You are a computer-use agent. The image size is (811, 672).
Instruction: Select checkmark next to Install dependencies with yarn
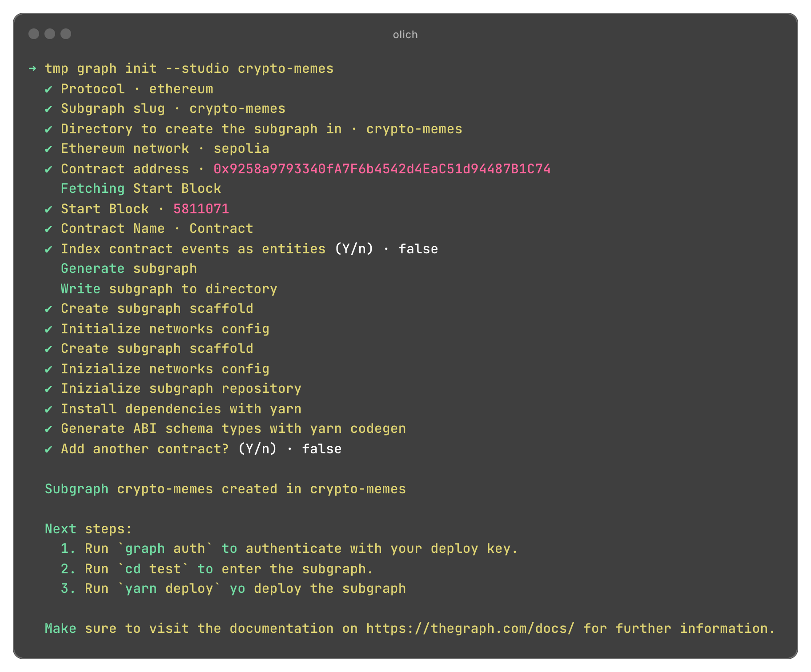(48, 409)
